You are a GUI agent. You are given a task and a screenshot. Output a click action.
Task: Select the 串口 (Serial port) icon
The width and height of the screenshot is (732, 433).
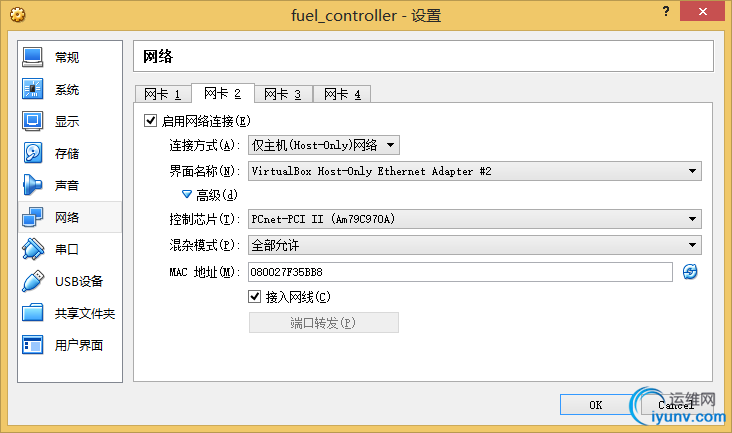coord(32,249)
